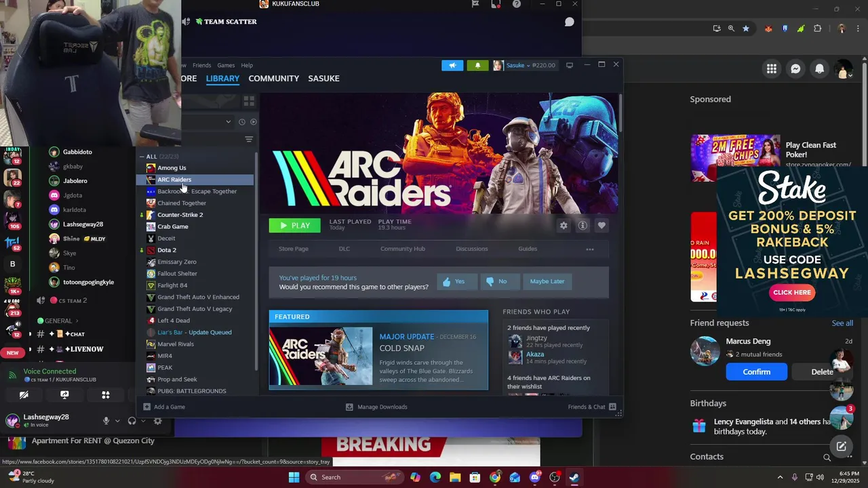Toggle ready-to-play filter icon in library

[x=253, y=122]
